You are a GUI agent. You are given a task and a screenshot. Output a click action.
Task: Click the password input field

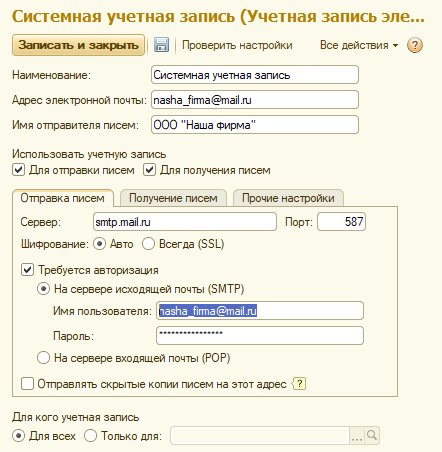click(x=260, y=335)
